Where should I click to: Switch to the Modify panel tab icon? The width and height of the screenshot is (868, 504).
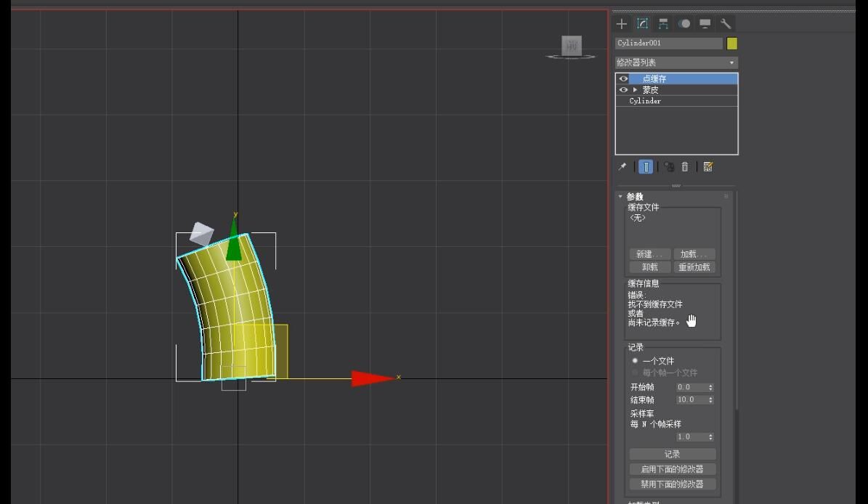coord(642,24)
